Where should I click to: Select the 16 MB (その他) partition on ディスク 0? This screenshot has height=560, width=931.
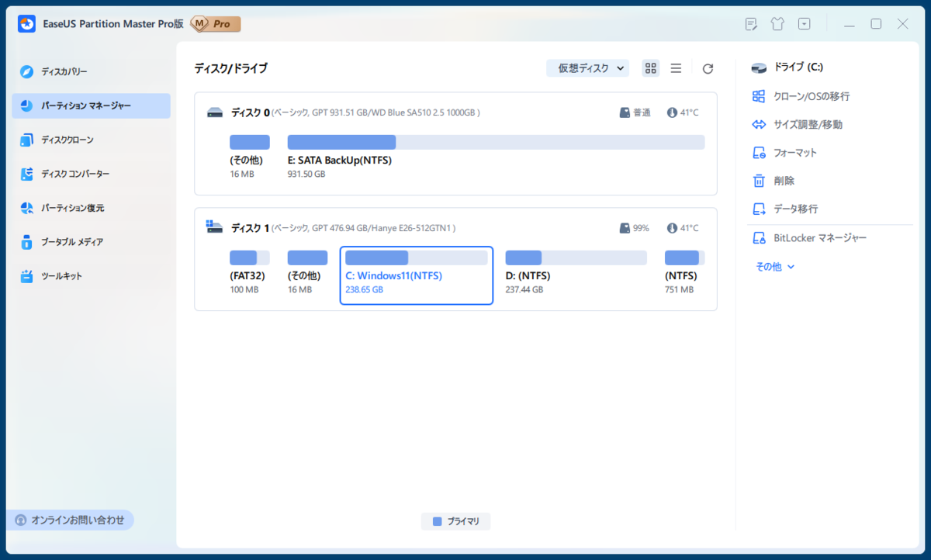(x=249, y=157)
